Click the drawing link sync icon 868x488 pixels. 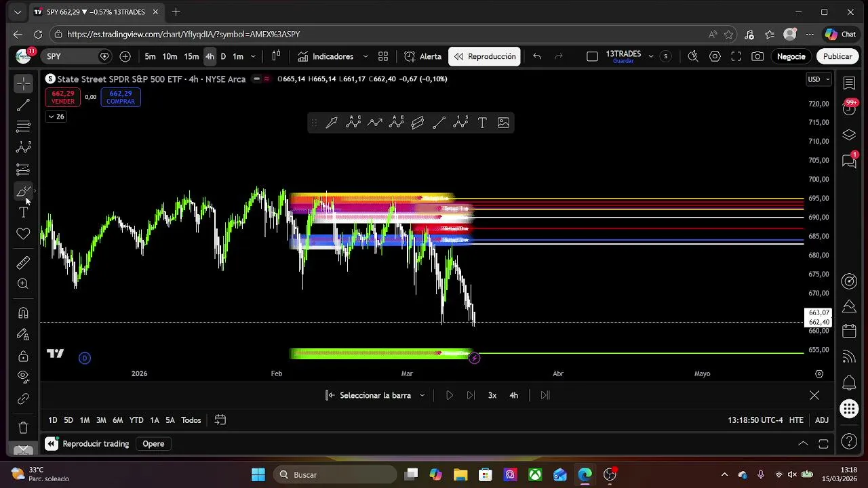(23, 399)
